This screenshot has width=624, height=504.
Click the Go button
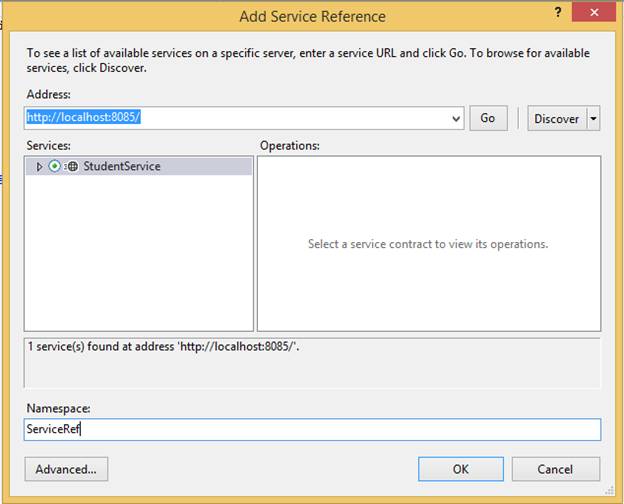coord(488,118)
